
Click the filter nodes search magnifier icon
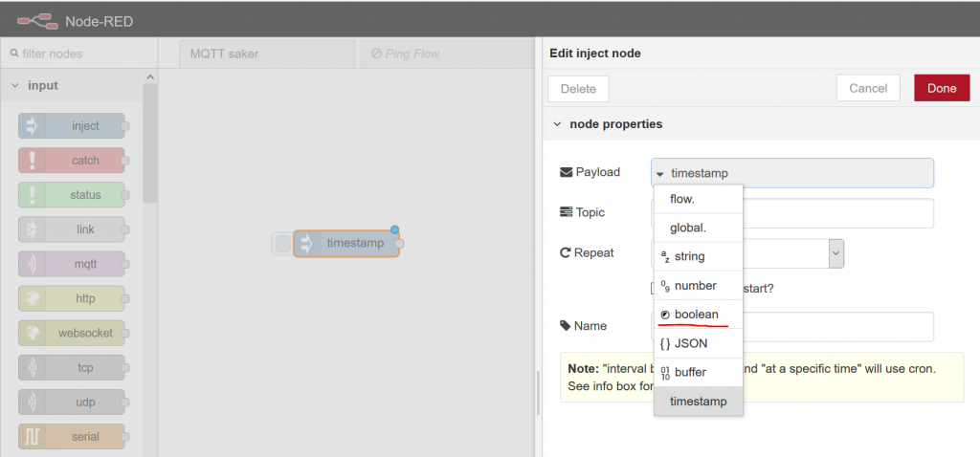coord(14,54)
